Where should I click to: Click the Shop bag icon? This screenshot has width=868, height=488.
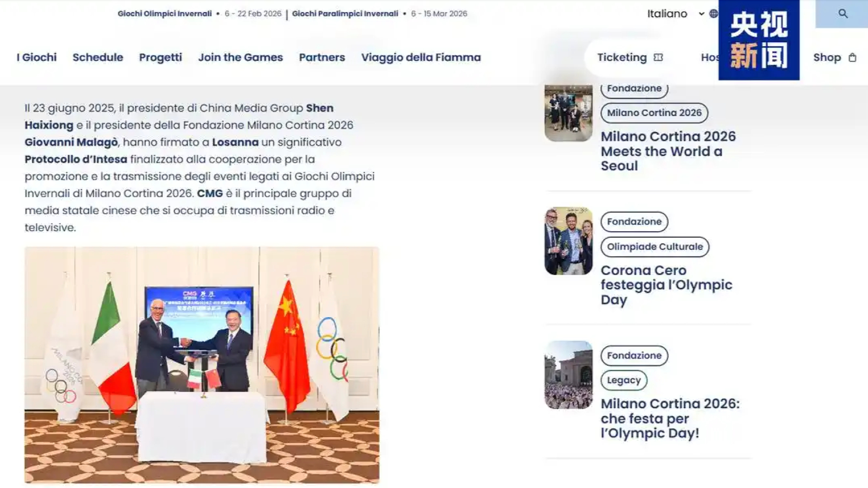pyautogui.click(x=852, y=57)
